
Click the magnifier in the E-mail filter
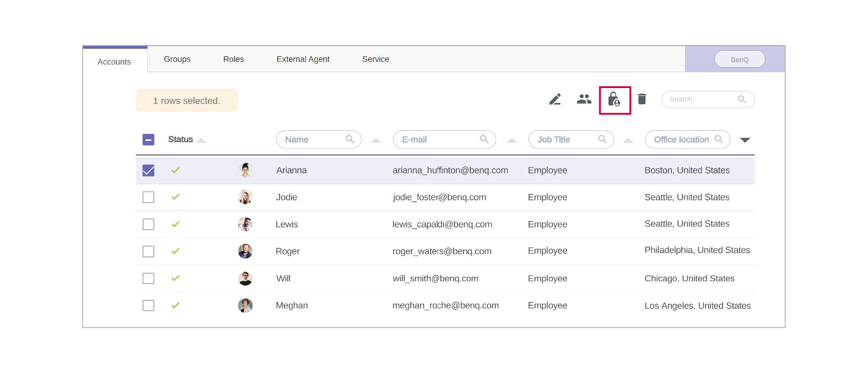[x=484, y=140]
